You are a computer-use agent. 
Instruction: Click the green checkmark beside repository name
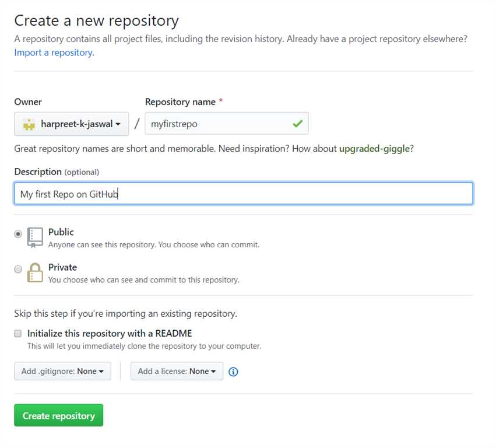click(298, 124)
